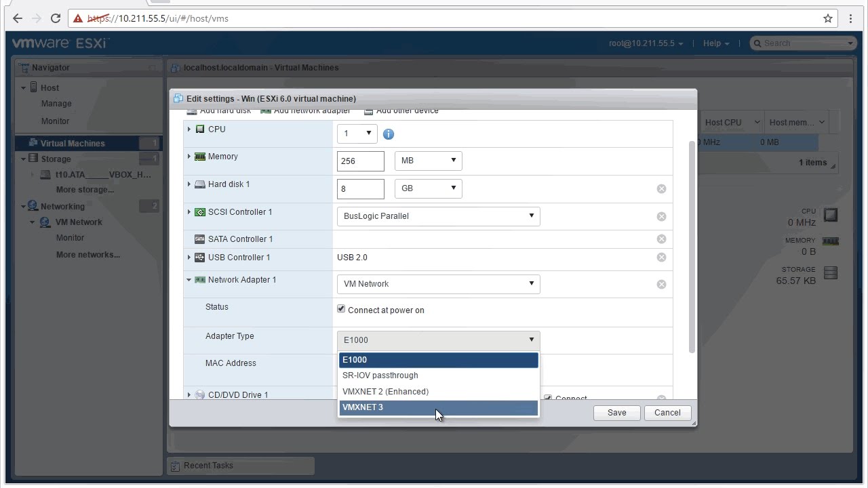This screenshot has width=868, height=488.
Task: Click the Cancel button
Action: (667, 413)
